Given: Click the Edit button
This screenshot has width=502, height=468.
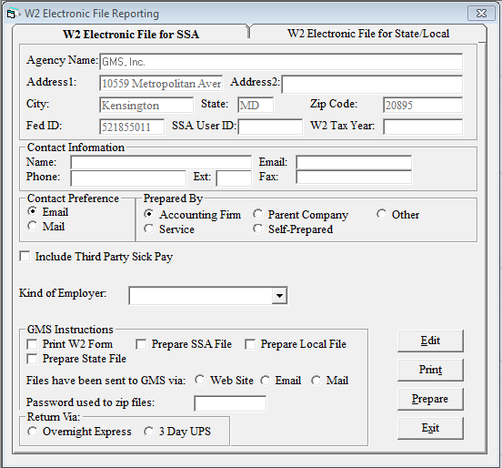Looking at the screenshot, I should [430, 341].
